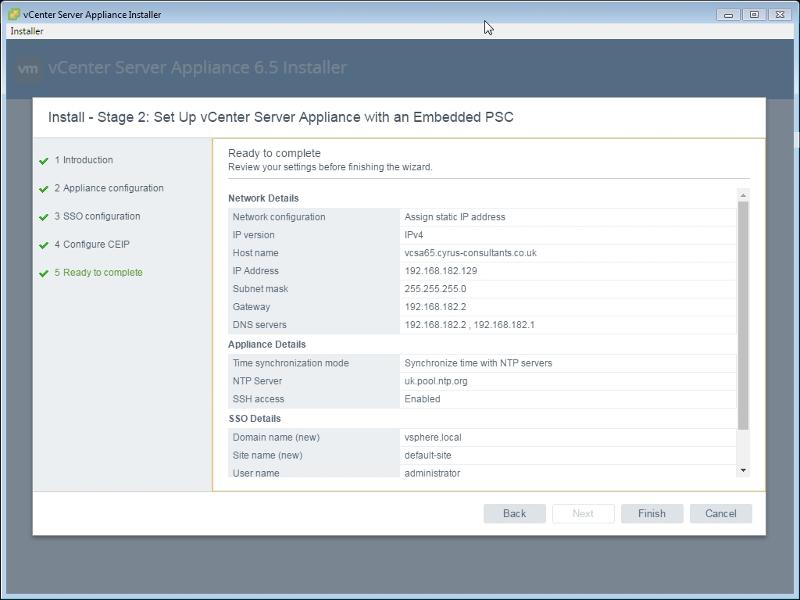
Task: Click the 'IP version' label
Action: 254,235
